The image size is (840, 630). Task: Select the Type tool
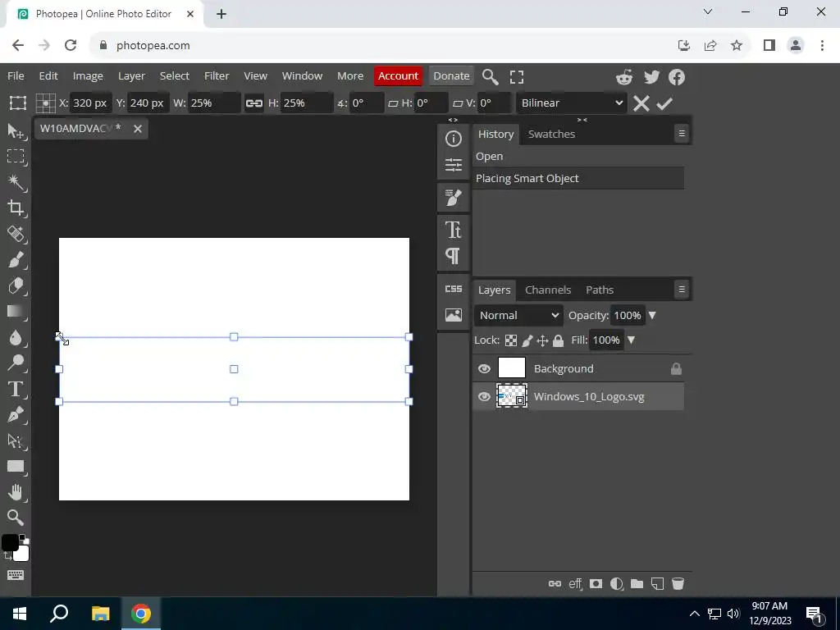tap(16, 389)
